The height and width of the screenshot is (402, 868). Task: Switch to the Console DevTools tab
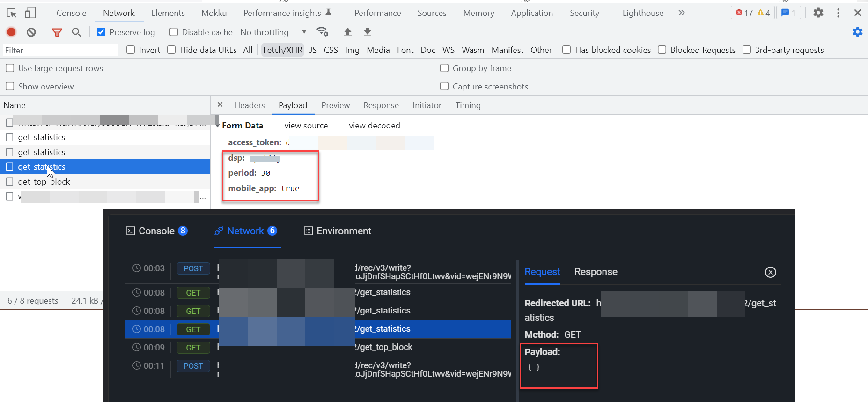[71, 13]
